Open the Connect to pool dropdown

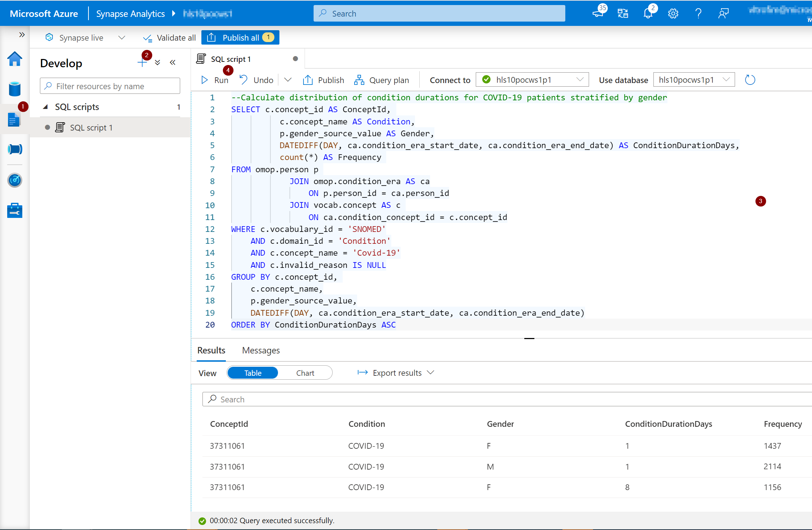pos(533,80)
